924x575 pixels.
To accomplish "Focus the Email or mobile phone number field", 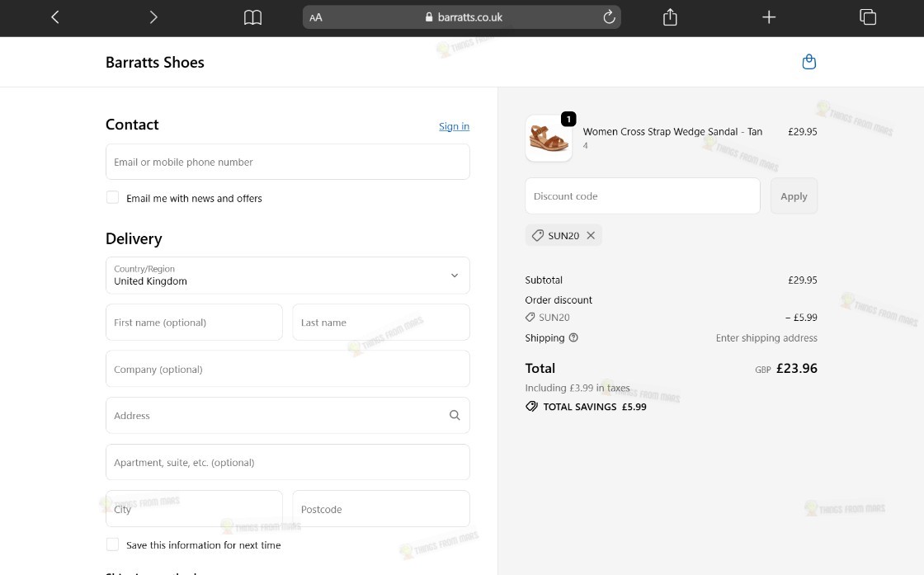I will (x=288, y=162).
